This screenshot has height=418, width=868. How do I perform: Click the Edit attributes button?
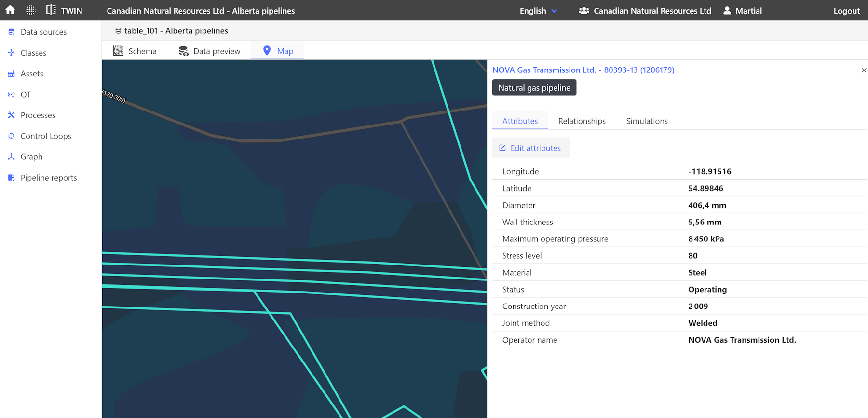[530, 148]
